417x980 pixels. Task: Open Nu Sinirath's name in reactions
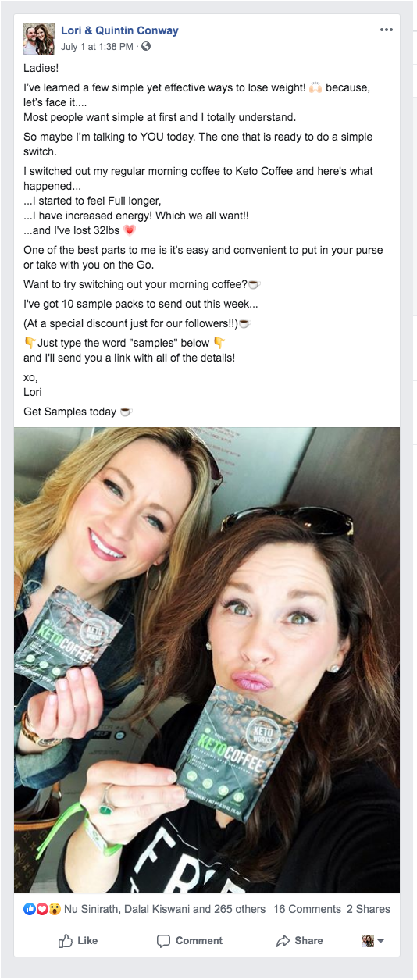[91, 909]
